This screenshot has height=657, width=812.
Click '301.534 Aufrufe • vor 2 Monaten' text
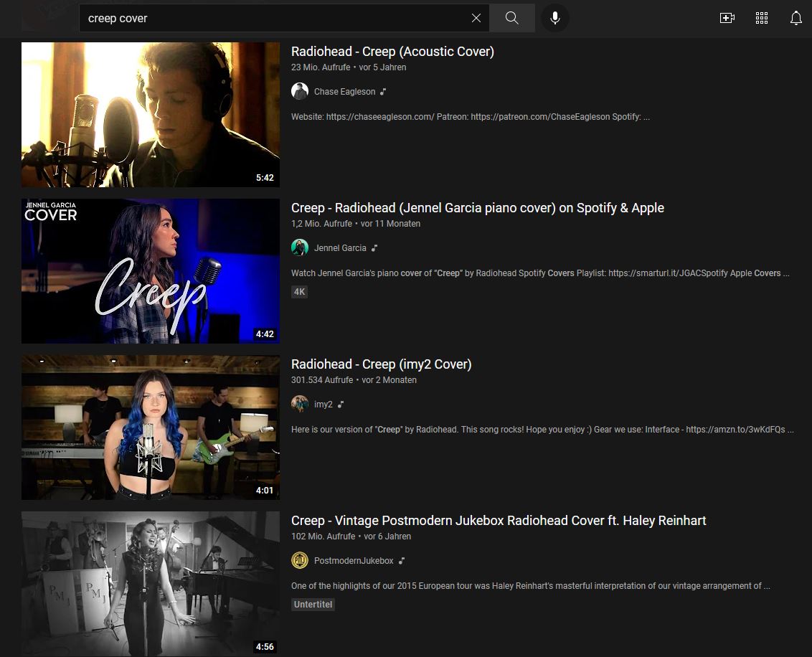click(354, 380)
